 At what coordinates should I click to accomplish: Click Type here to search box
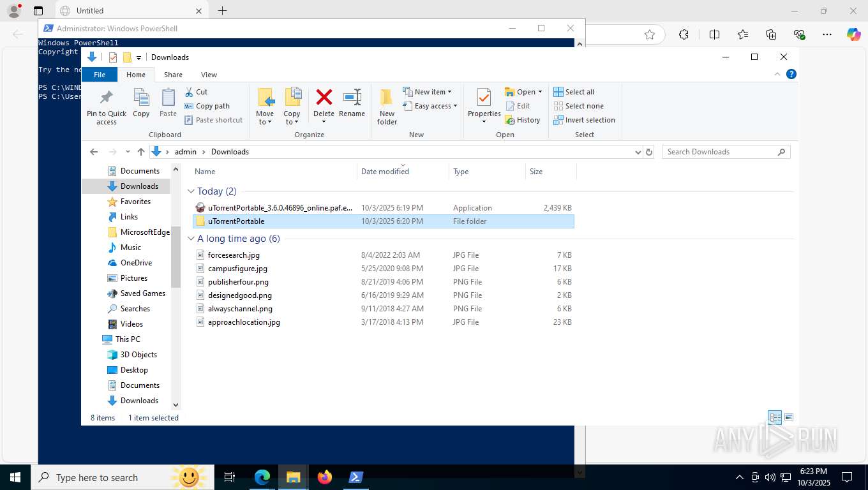(x=121, y=477)
